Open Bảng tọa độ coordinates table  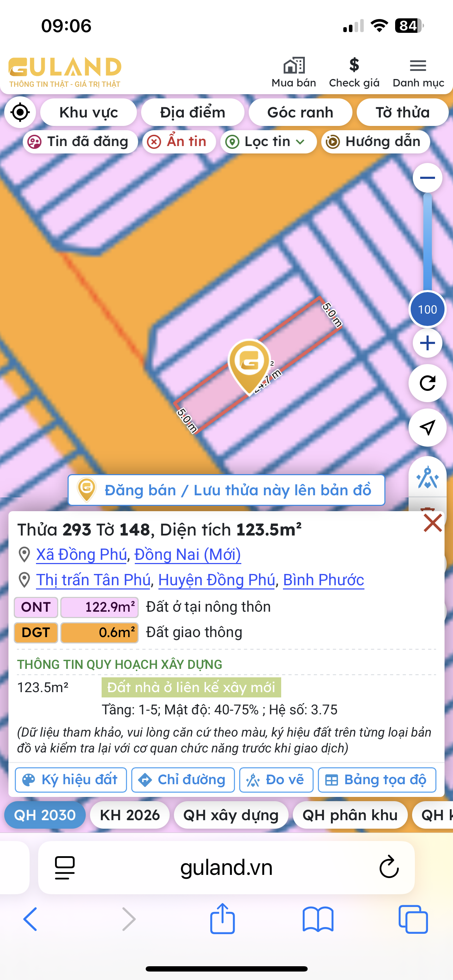[376, 780]
